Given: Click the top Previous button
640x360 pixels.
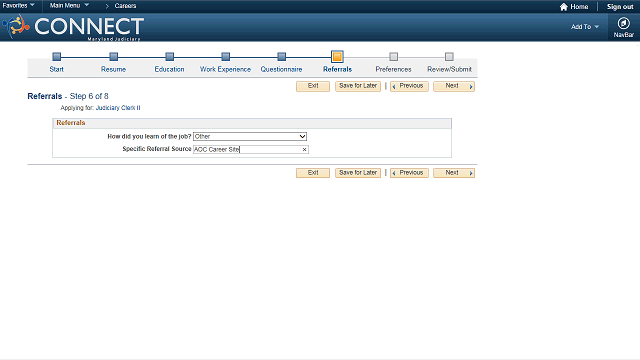Looking at the screenshot, I should [409, 86].
